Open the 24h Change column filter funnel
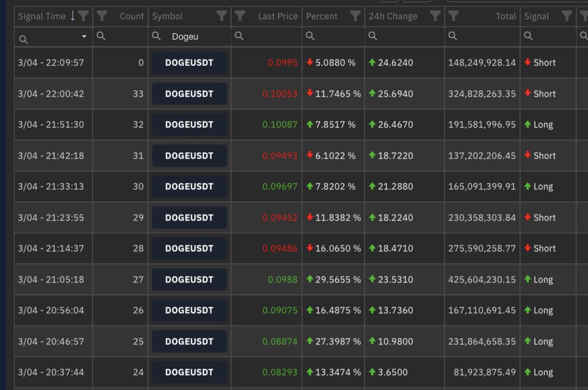Image resolution: width=588 pixels, height=390 pixels. [435, 16]
